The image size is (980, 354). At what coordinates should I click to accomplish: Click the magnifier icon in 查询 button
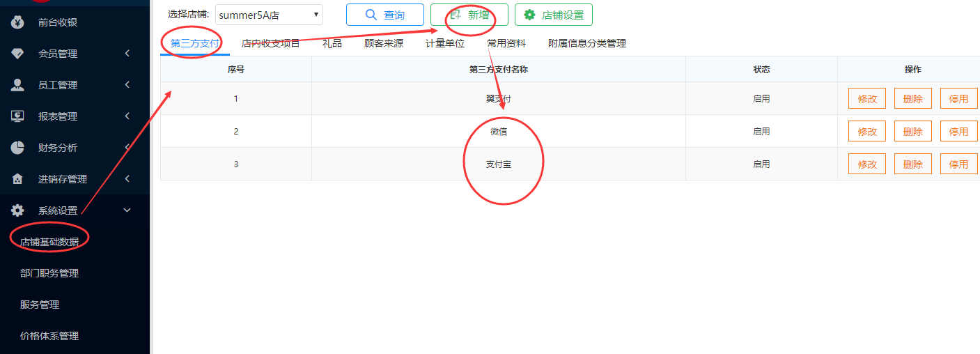(371, 15)
